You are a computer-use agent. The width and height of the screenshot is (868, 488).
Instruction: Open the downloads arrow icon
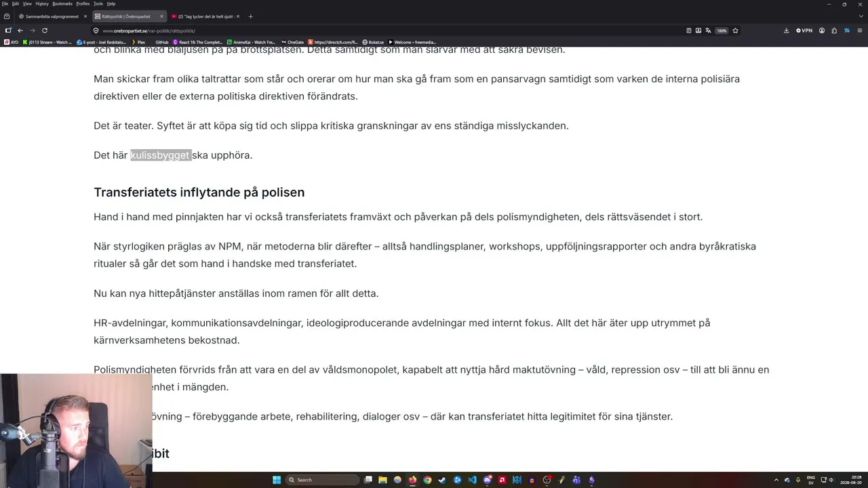pyautogui.click(x=787, y=30)
